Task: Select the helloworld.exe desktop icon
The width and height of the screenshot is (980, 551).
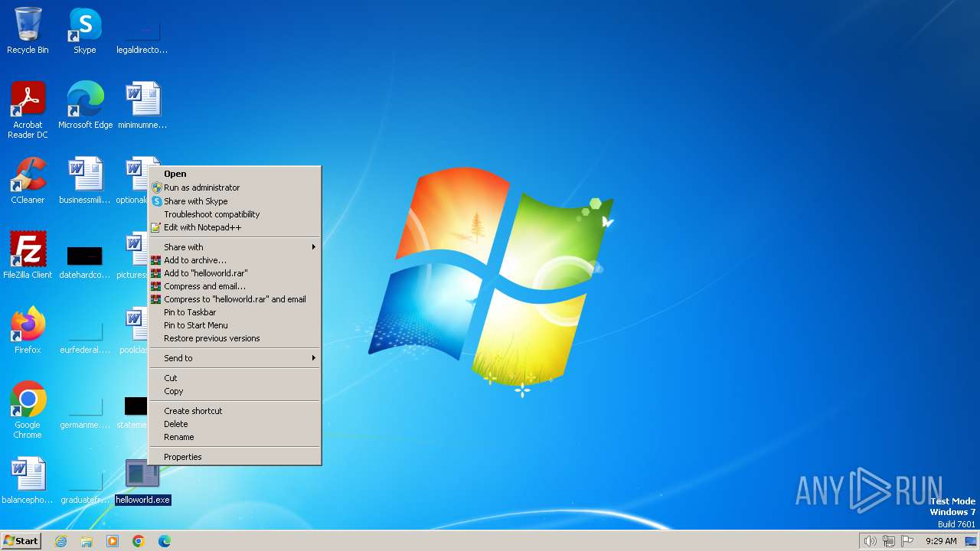Action: [x=142, y=481]
